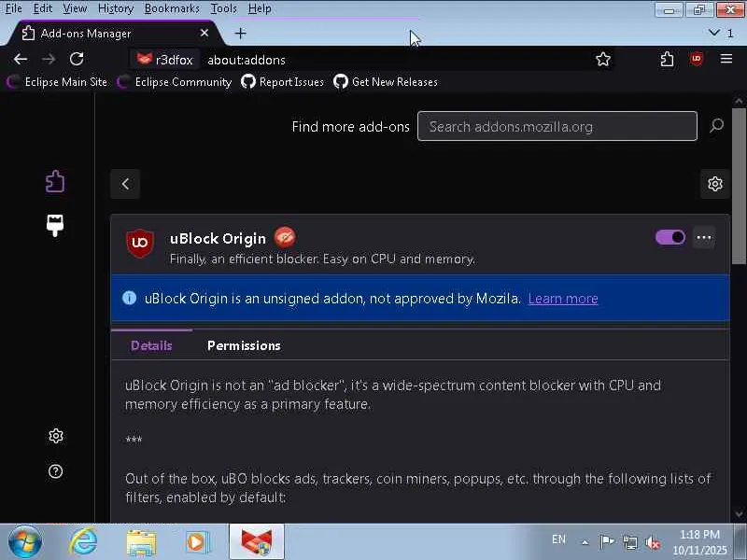Image resolution: width=747 pixels, height=560 pixels.
Task: Close the Add-ons Manager tab
Action: coord(204,33)
